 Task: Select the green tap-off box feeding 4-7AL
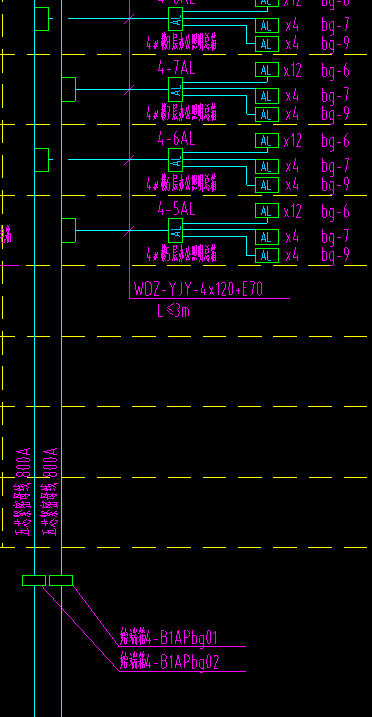pos(69,90)
